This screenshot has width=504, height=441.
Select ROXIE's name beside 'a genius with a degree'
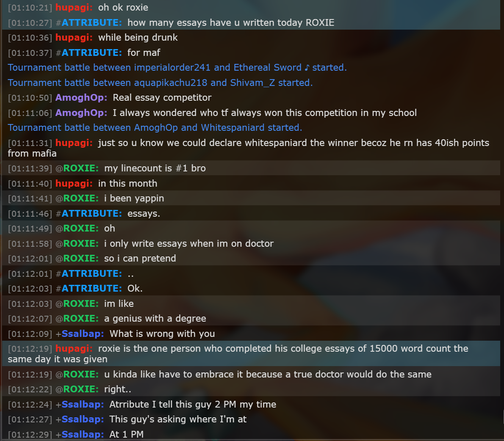click(x=80, y=318)
